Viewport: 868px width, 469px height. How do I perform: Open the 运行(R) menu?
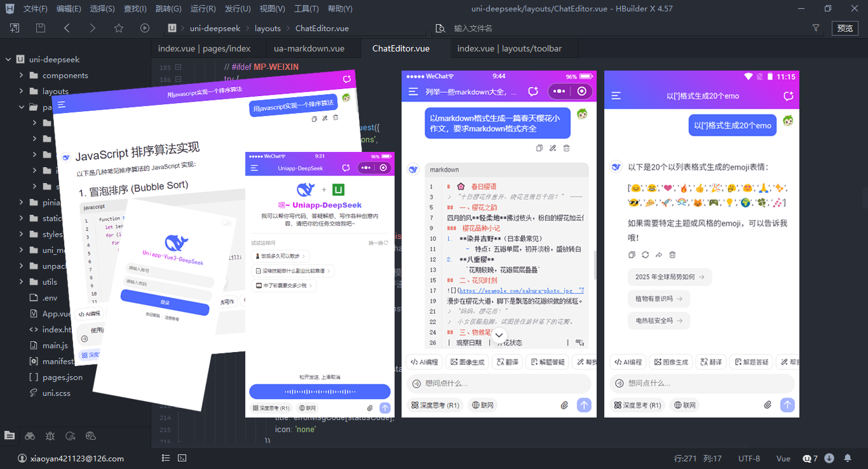[203, 8]
